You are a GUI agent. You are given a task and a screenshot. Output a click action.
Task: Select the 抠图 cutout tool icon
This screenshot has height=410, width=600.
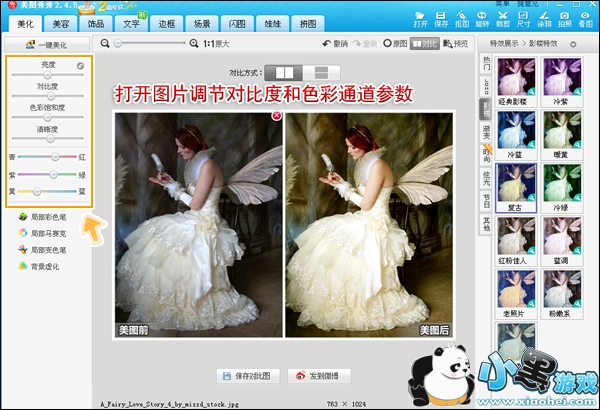coord(461,19)
